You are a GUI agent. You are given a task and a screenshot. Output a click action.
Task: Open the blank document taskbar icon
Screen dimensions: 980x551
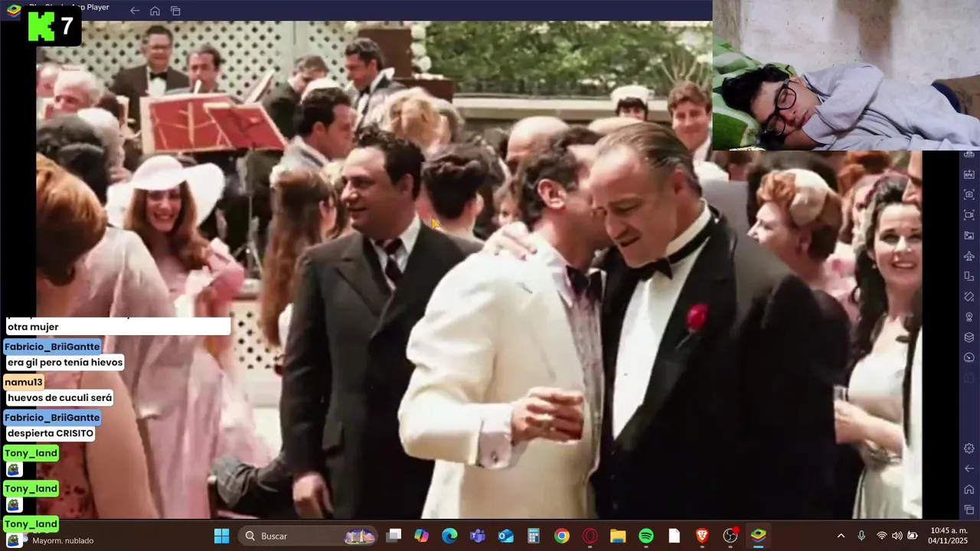674,536
